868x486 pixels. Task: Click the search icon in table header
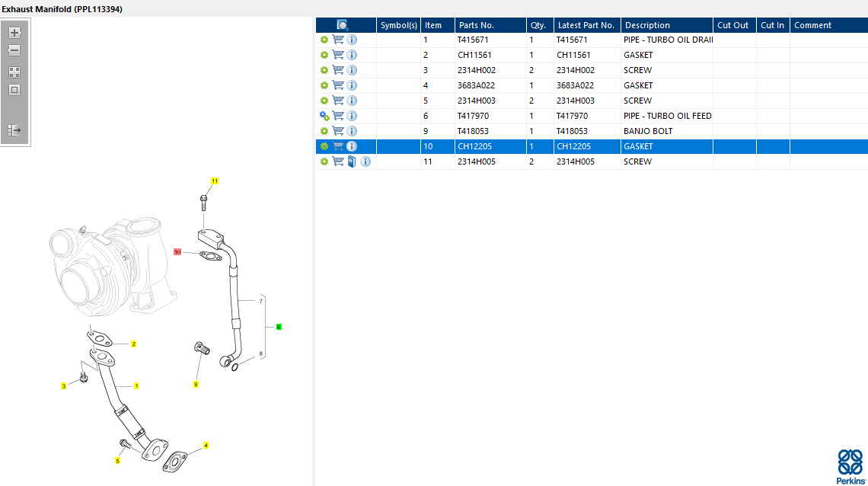point(342,25)
